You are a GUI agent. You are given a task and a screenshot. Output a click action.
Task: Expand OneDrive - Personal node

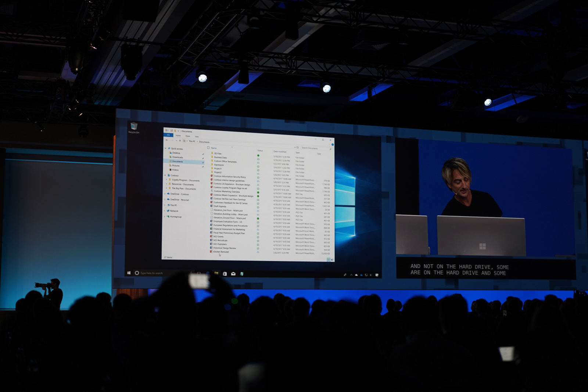[165, 199]
